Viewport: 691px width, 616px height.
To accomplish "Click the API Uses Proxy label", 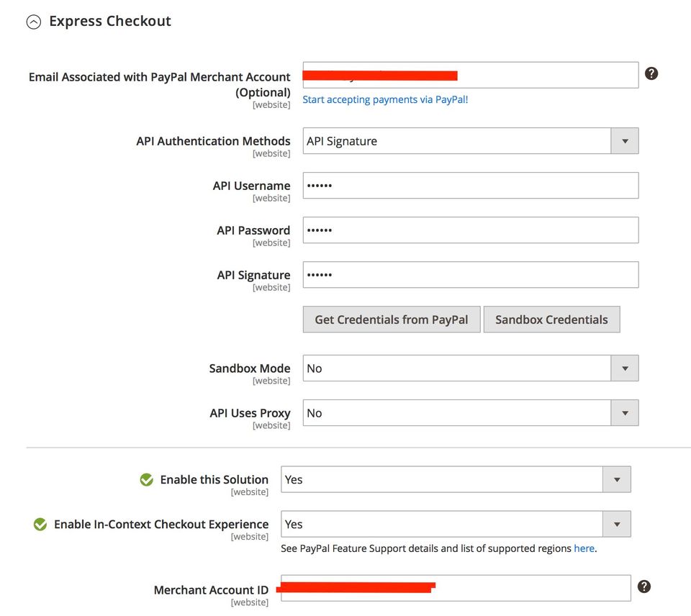I will [x=250, y=413].
